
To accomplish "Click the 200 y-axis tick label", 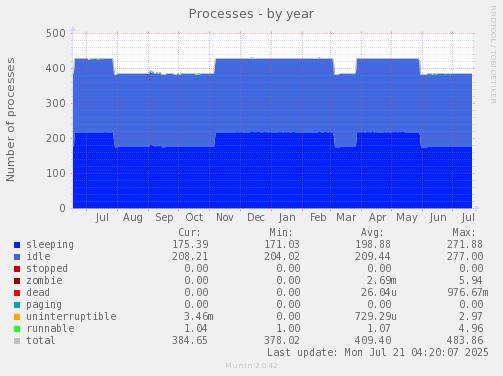I will tap(56, 138).
